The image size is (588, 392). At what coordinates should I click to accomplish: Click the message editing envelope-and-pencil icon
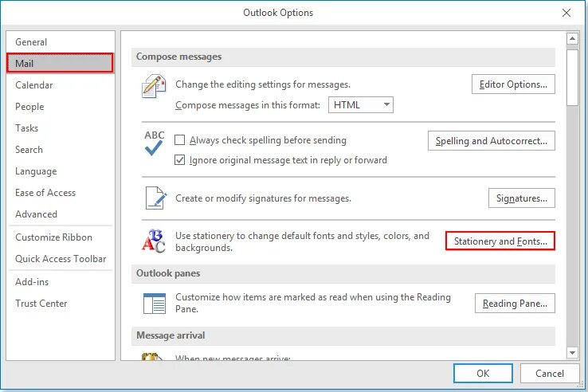(154, 86)
